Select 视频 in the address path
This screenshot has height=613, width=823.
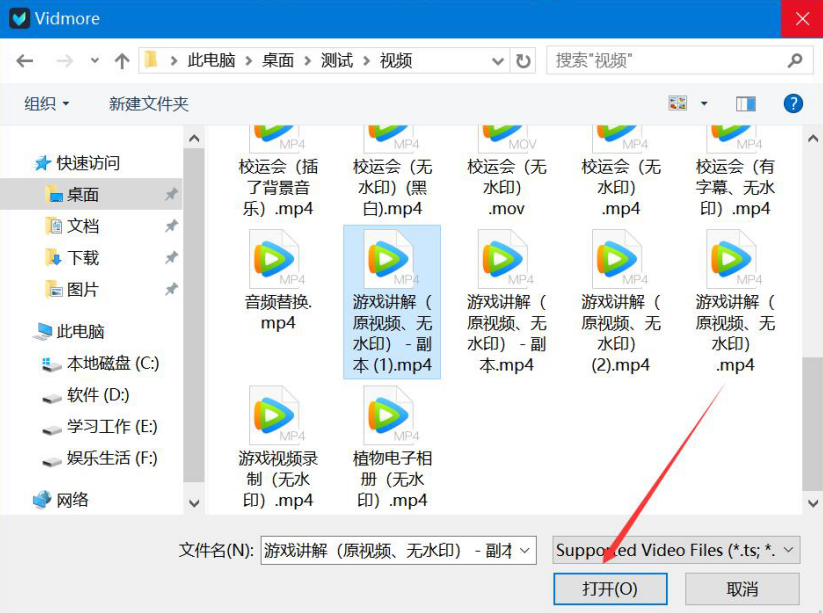point(395,60)
